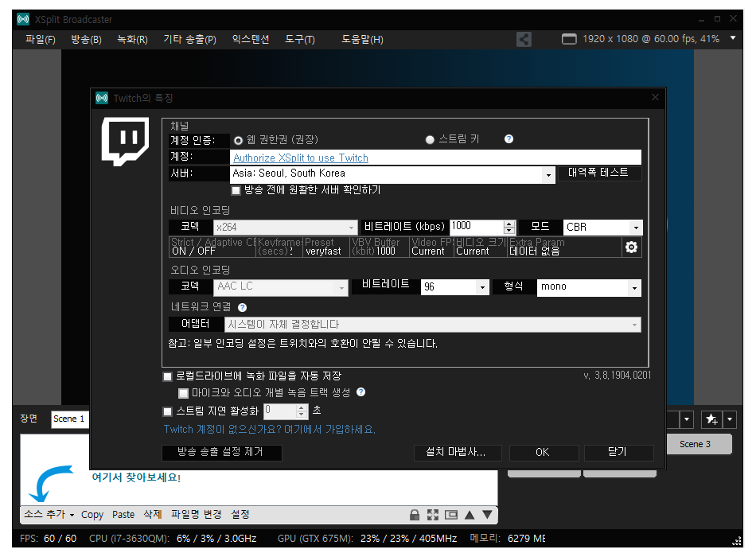Viewport: 756px width, 557px height.
Task: Click the version v. 3.8.1904.0201 text
Action: tap(618, 376)
